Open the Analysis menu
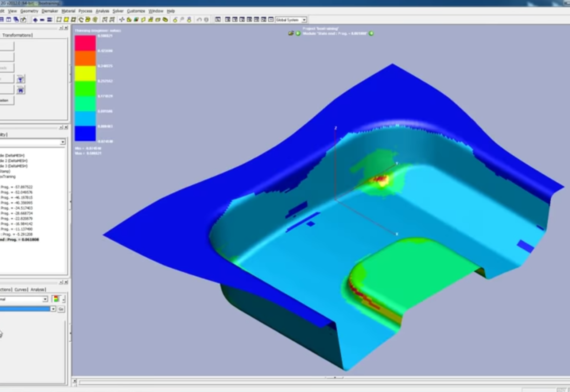The image size is (570, 392). pyautogui.click(x=102, y=11)
